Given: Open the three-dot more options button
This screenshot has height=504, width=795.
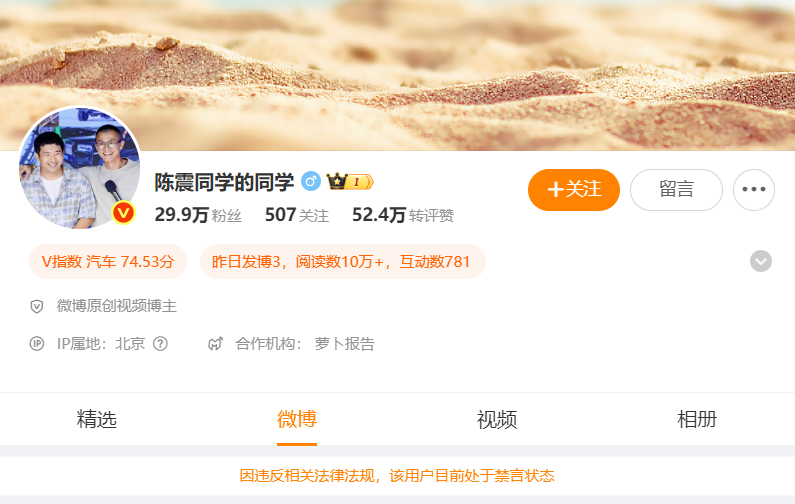Looking at the screenshot, I should tap(753, 190).
